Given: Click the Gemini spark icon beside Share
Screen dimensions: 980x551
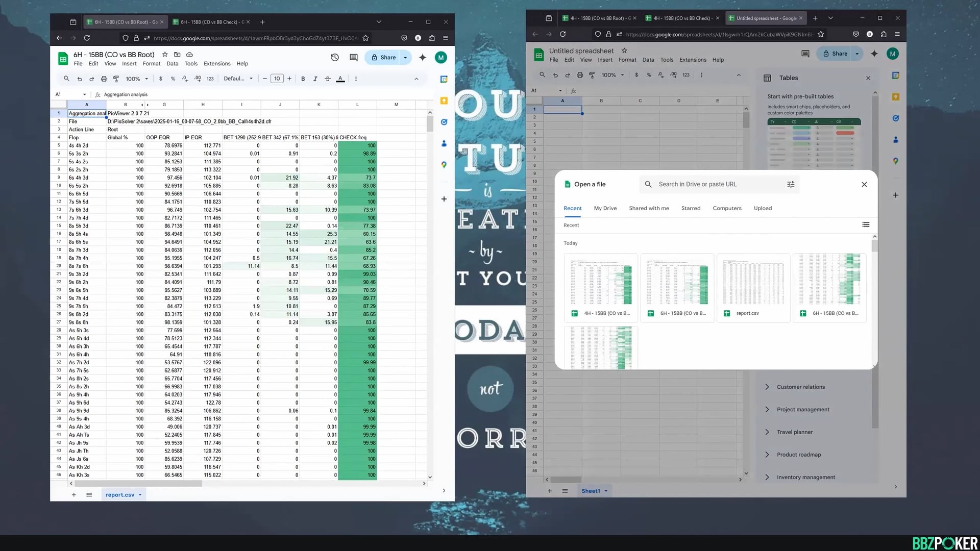Looking at the screenshot, I should [x=422, y=58].
